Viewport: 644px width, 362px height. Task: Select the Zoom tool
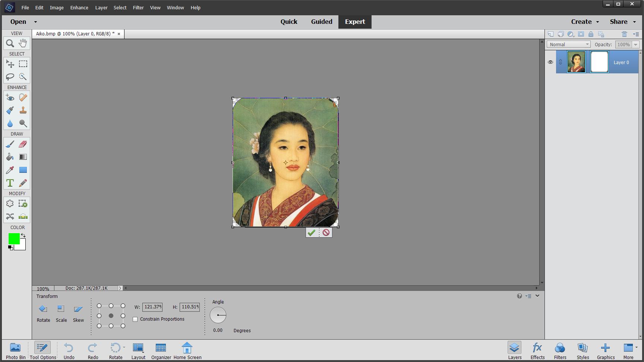tap(10, 43)
